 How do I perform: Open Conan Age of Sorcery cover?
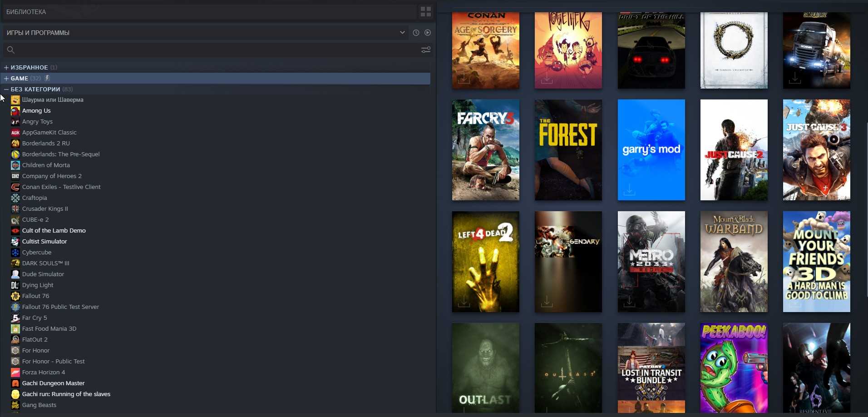486,50
